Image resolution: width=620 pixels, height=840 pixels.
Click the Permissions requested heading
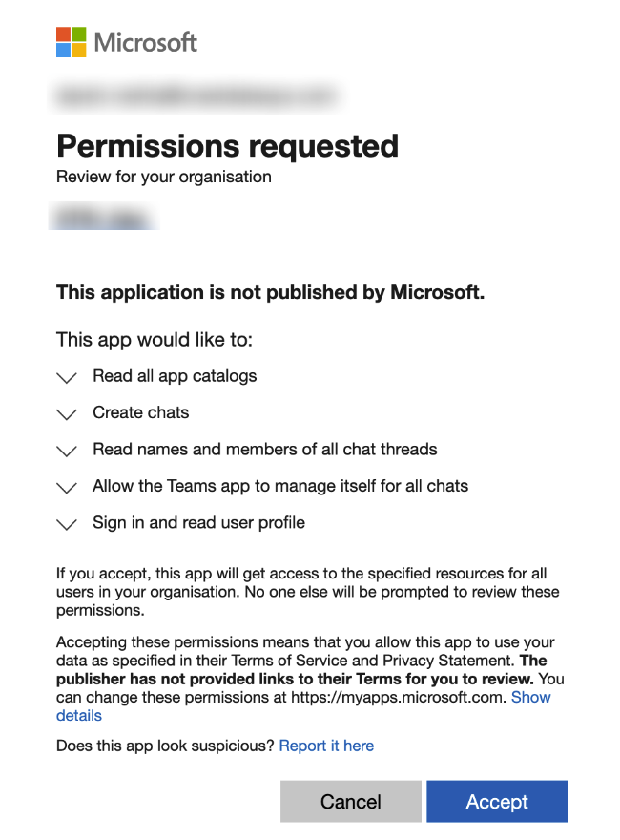(x=228, y=146)
